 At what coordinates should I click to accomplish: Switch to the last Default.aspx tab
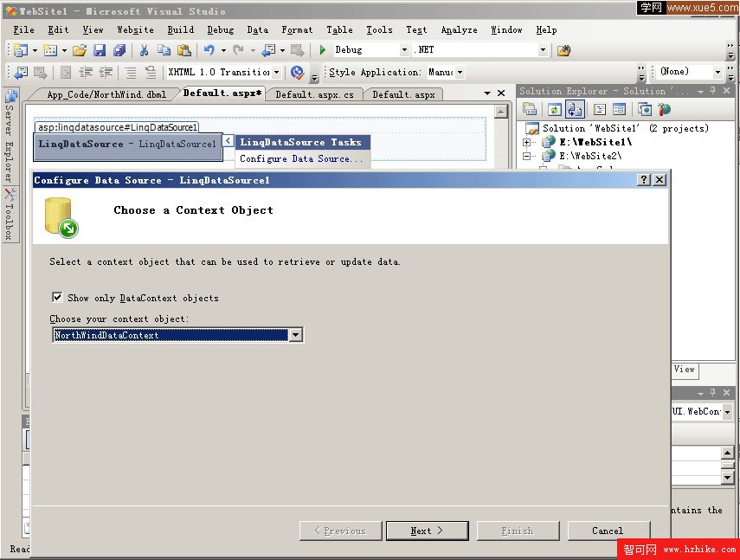click(x=403, y=94)
